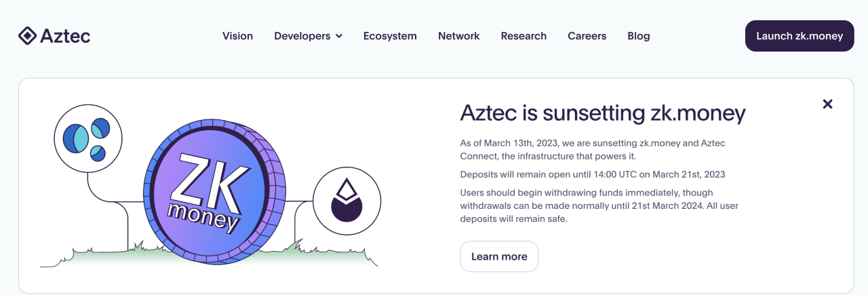Open the Vision page

[237, 36]
